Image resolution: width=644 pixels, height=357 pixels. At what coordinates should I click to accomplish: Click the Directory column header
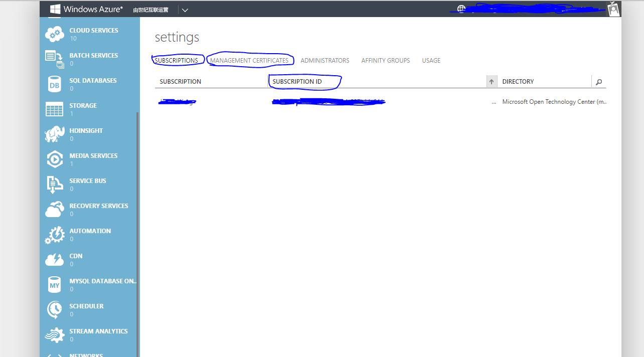[x=518, y=82]
